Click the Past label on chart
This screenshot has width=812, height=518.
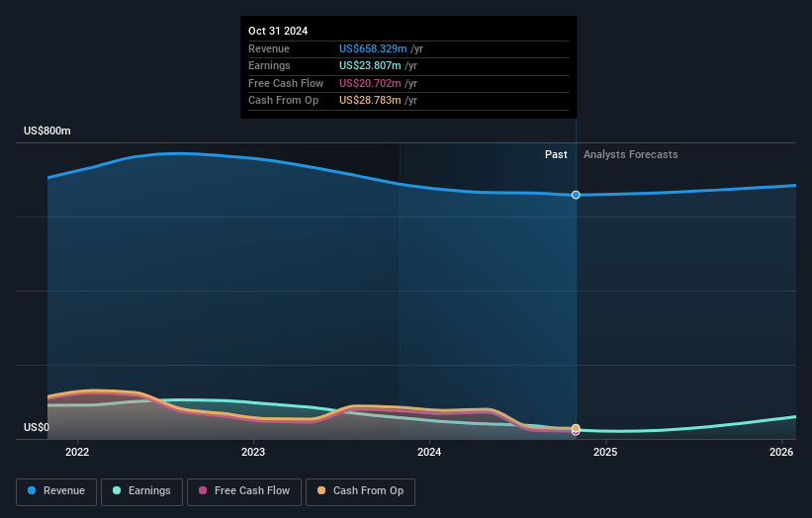556,154
